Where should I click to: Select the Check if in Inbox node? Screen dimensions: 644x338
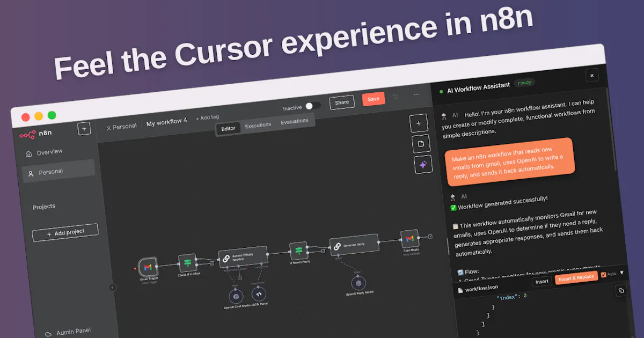(187, 262)
